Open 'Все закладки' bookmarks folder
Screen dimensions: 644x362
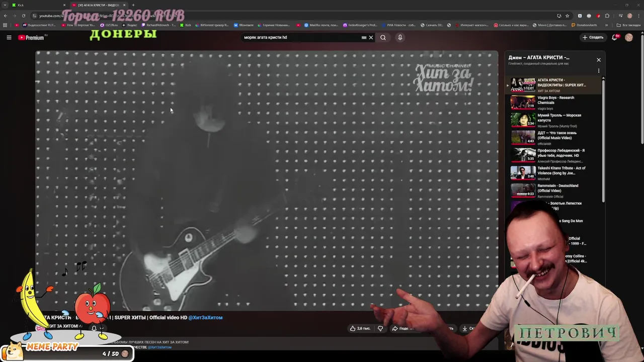pos(629,25)
